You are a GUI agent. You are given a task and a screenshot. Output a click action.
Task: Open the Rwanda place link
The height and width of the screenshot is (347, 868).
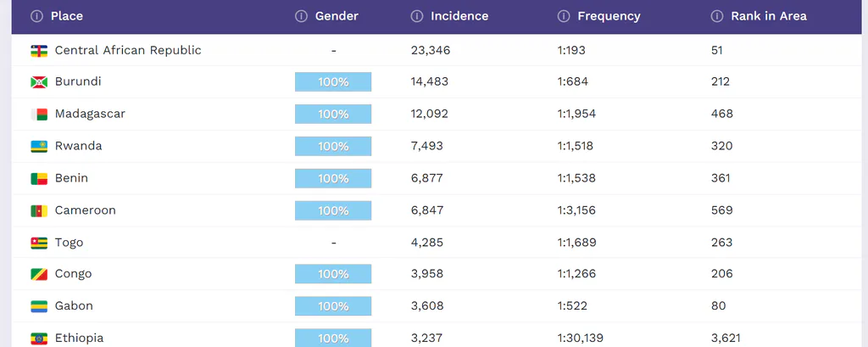(79, 146)
